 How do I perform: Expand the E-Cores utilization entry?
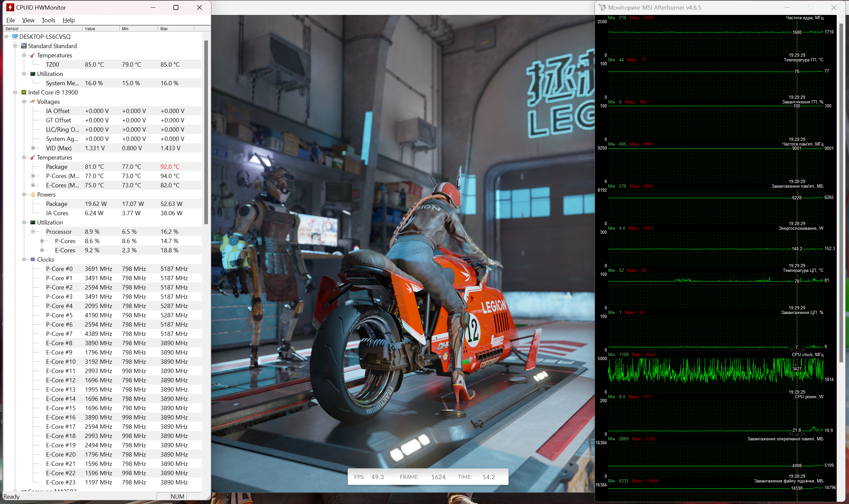tap(42, 250)
